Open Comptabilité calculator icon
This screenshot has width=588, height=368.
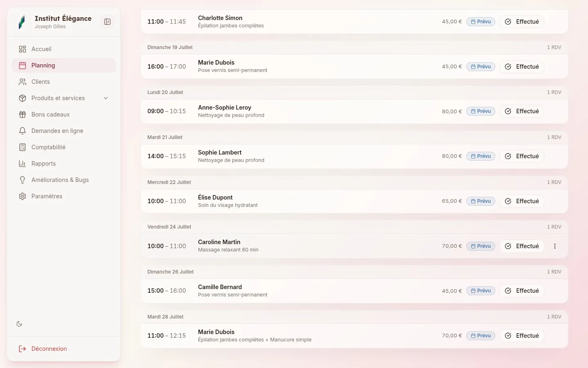coord(22,147)
